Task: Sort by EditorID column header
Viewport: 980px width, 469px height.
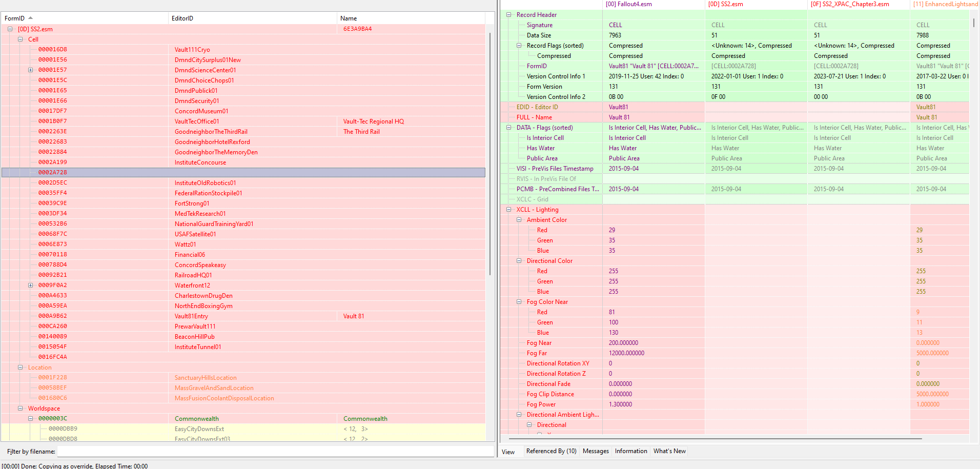Action: (x=253, y=18)
